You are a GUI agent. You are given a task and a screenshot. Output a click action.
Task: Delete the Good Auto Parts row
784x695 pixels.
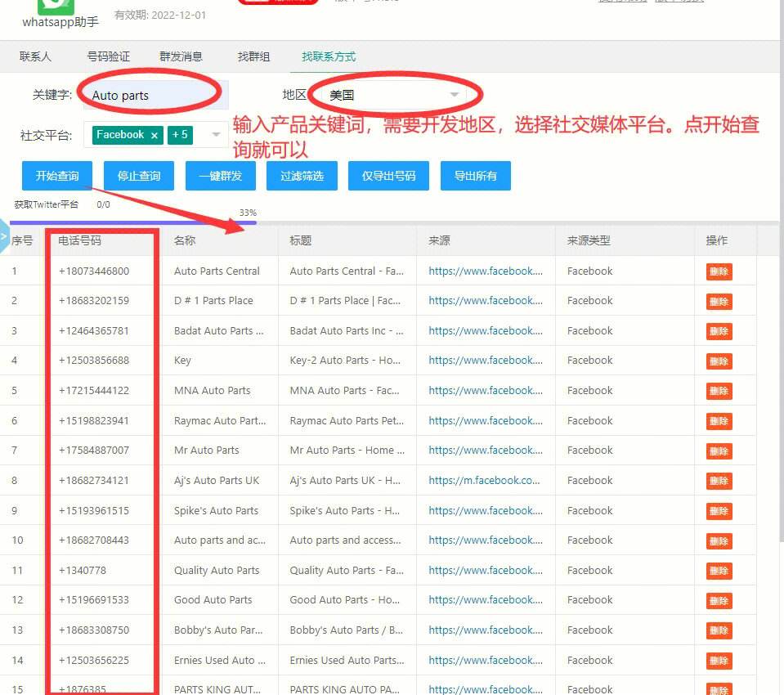[x=719, y=600]
